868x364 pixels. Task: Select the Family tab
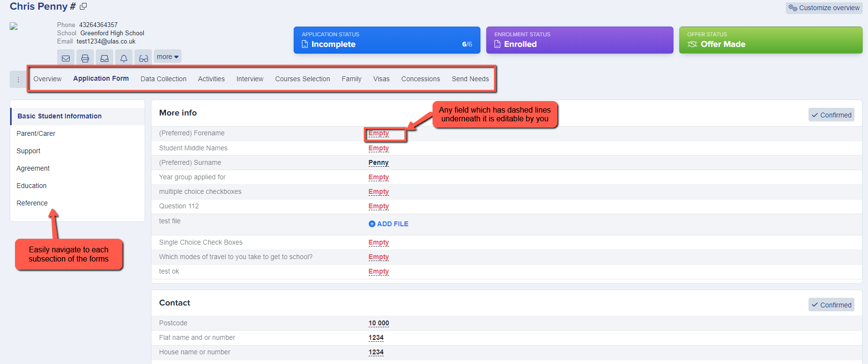[352, 79]
